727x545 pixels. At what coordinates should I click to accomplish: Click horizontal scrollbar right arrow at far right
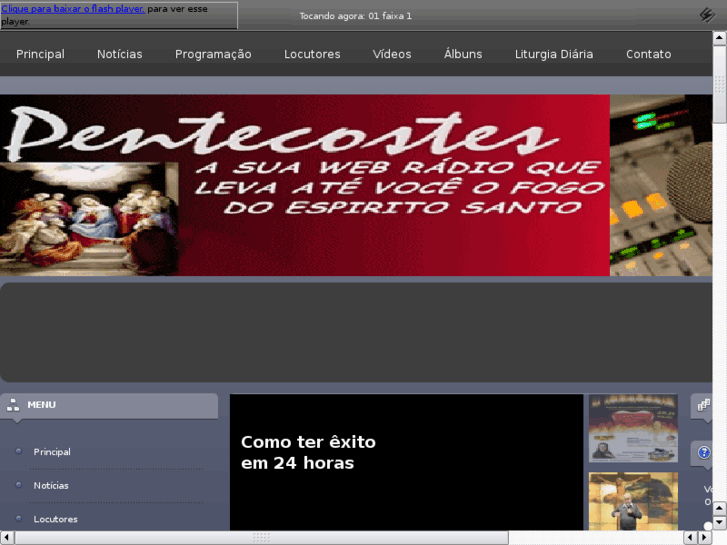(705, 538)
